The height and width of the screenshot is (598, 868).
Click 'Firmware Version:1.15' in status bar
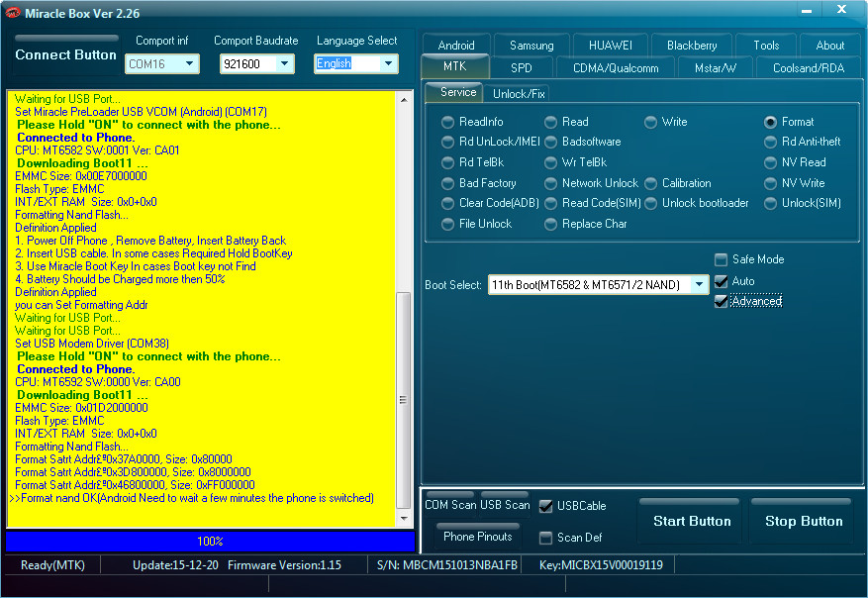coord(284,565)
